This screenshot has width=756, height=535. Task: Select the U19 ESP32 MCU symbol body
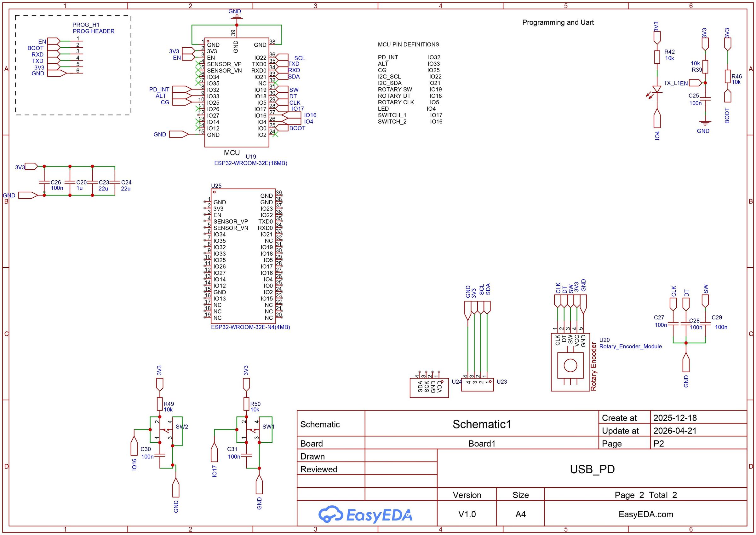tap(237, 92)
